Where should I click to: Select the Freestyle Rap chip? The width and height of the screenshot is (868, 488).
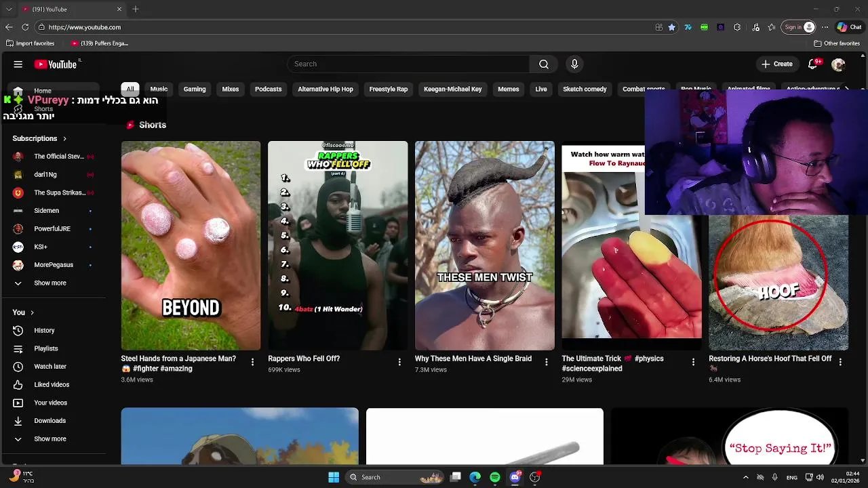click(x=389, y=89)
